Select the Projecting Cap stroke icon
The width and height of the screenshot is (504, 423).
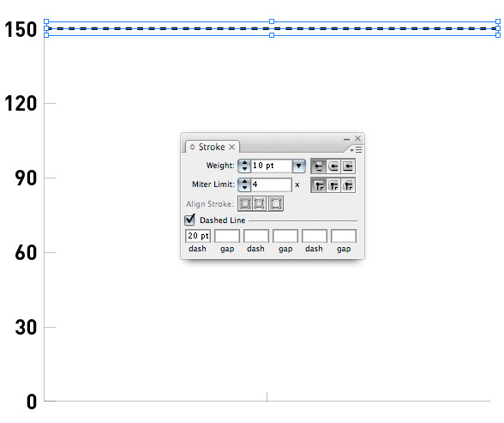(348, 166)
